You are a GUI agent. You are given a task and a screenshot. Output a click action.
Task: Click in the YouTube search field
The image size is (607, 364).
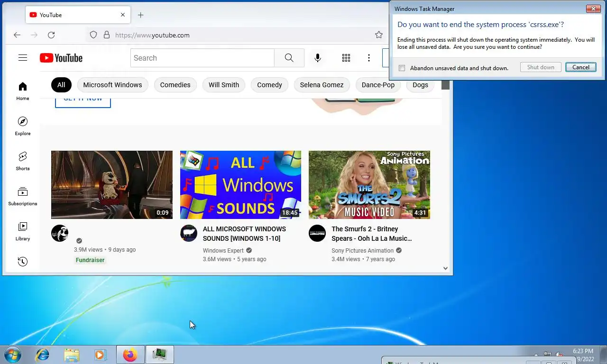pos(202,58)
